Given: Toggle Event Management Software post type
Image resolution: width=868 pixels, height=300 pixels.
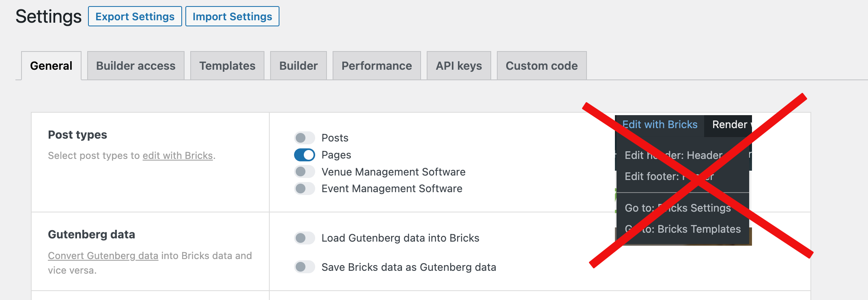Looking at the screenshot, I should click(x=304, y=189).
